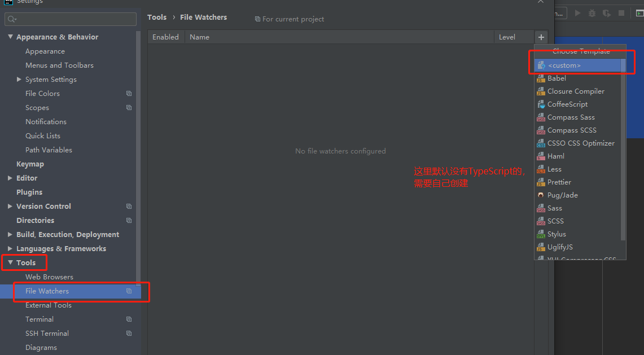The width and height of the screenshot is (644, 355).
Task: Open the Path Variables page
Action: pyautogui.click(x=49, y=150)
